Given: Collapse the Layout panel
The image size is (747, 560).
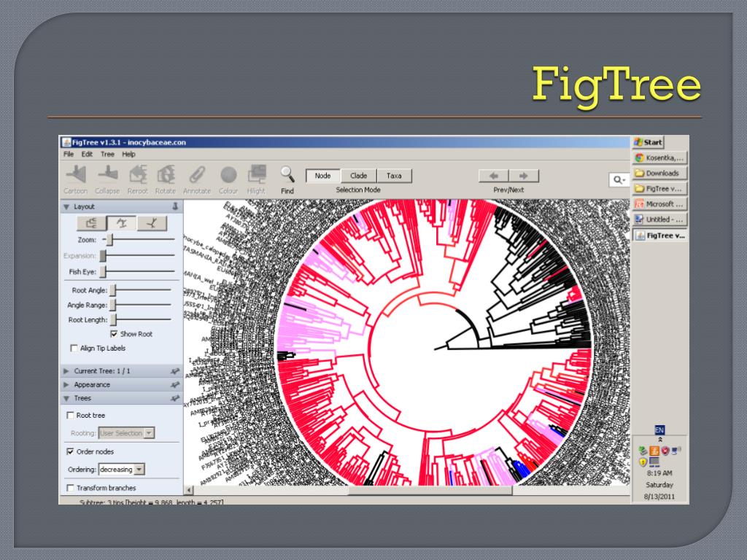Looking at the screenshot, I should click(x=66, y=206).
